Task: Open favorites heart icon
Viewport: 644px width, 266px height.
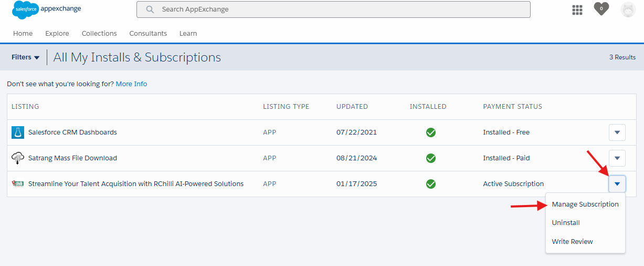Action: [601, 9]
